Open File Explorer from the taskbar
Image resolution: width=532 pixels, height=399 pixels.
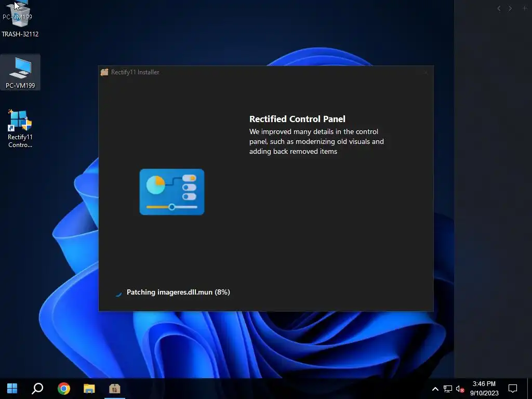(89, 389)
